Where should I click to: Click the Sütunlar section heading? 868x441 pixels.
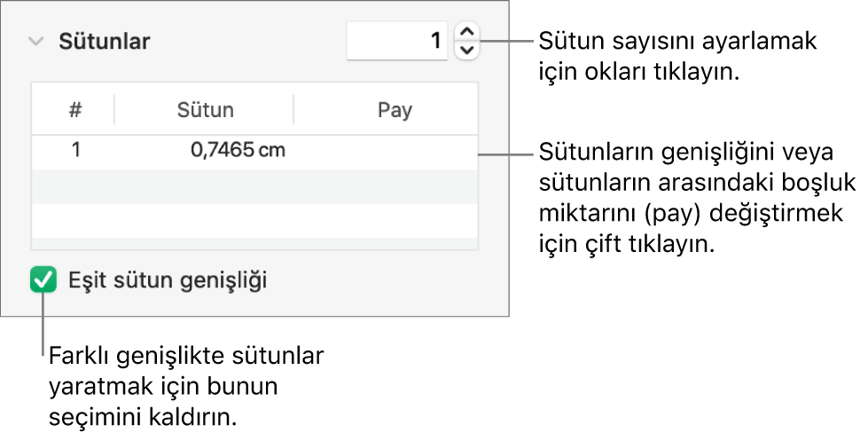105,42
